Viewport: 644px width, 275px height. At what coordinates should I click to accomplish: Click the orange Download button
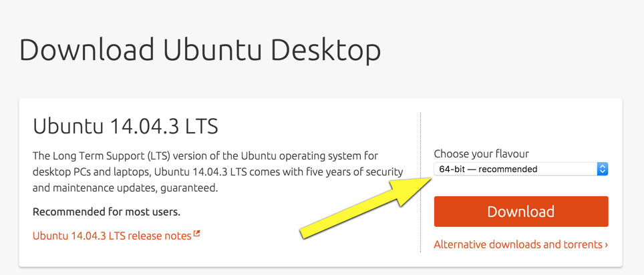[520, 212]
